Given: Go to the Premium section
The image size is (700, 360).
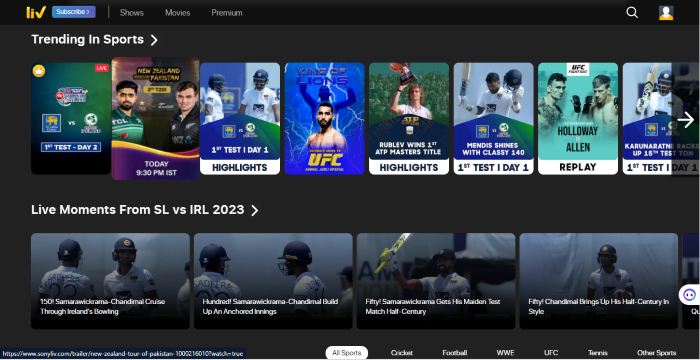Looking at the screenshot, I should coord(227,13).
